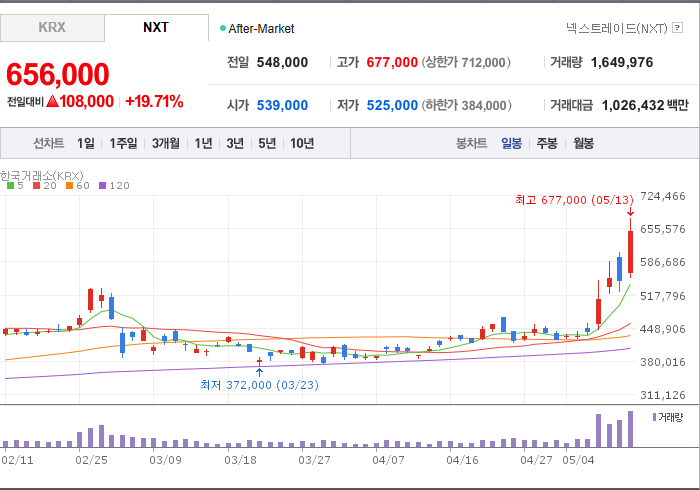Select the 주봉 weekly candle chart
700x490 pixels.
547,143
